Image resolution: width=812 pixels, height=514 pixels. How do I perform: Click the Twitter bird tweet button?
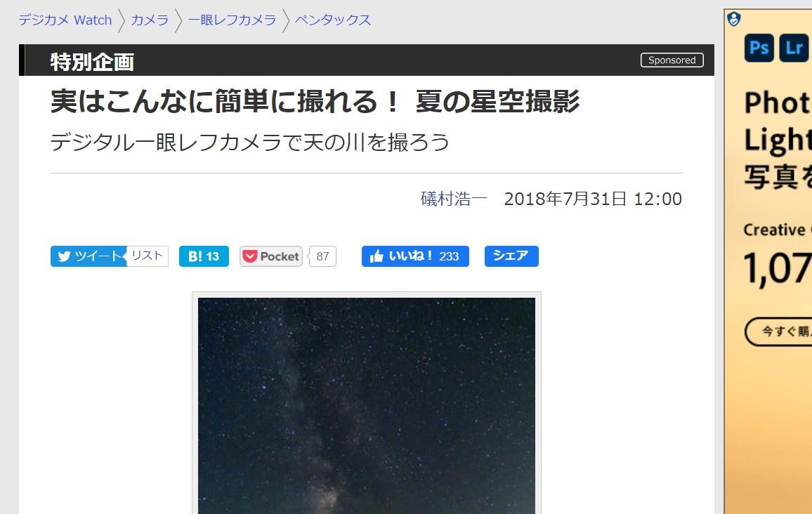[89, 256]
